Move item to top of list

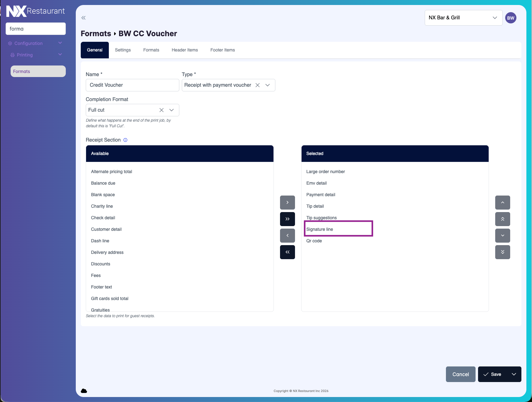click(502, 219)
